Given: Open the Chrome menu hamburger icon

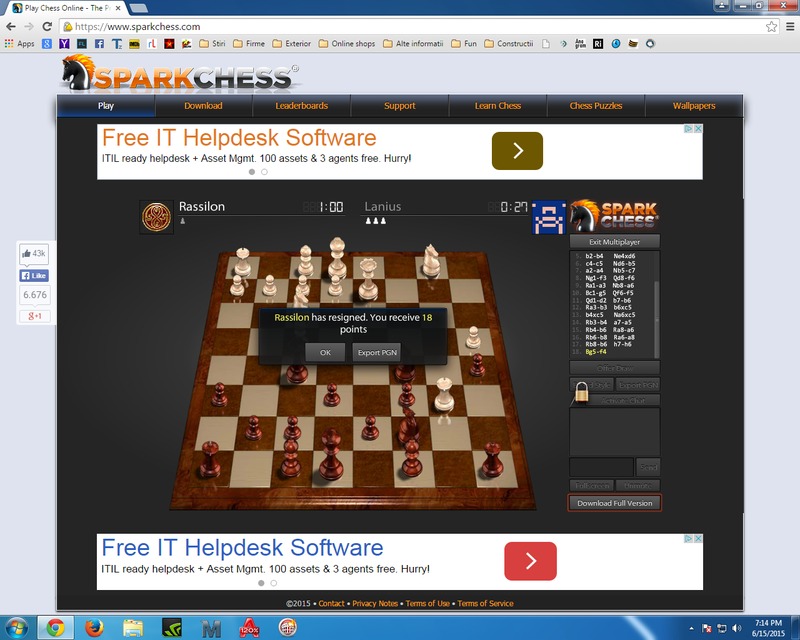Looking at the screenshot, I should point(790,27).
